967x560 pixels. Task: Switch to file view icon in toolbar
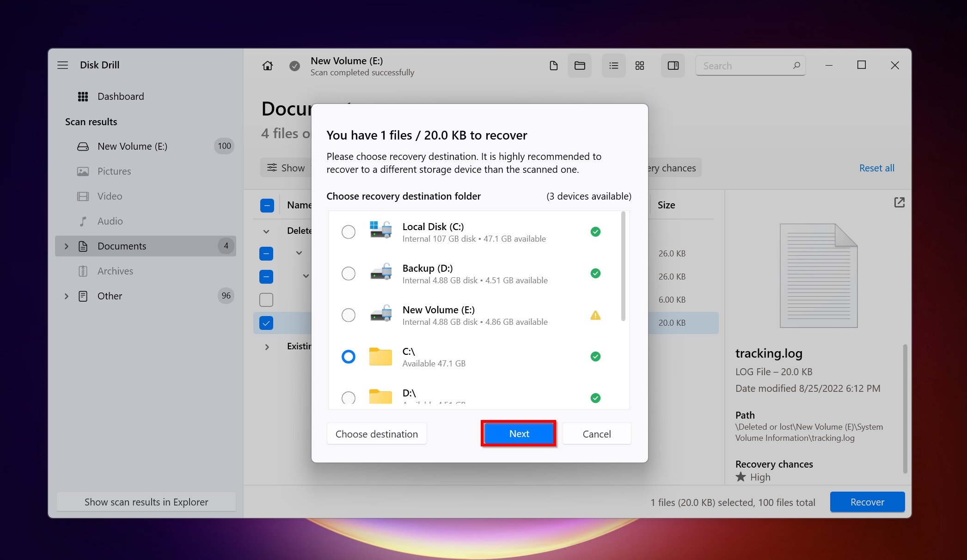pyautogui.click(x=553, y=66)
